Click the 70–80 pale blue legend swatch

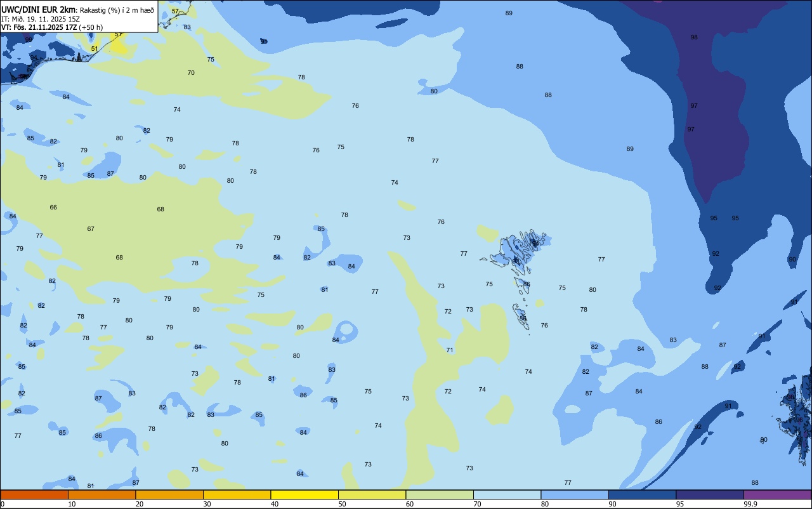point(507,494)
